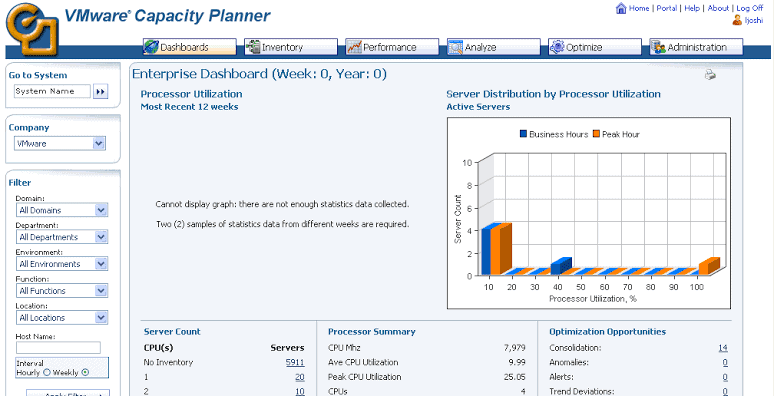Select the Hourly interval radio button
This screenshot has height=396, width=774.
47,372
